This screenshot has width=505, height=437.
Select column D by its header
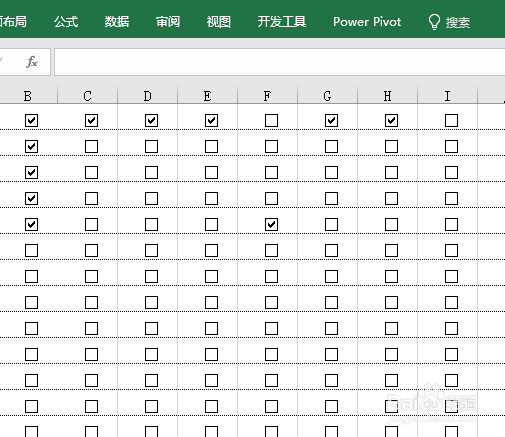(147, 96)
